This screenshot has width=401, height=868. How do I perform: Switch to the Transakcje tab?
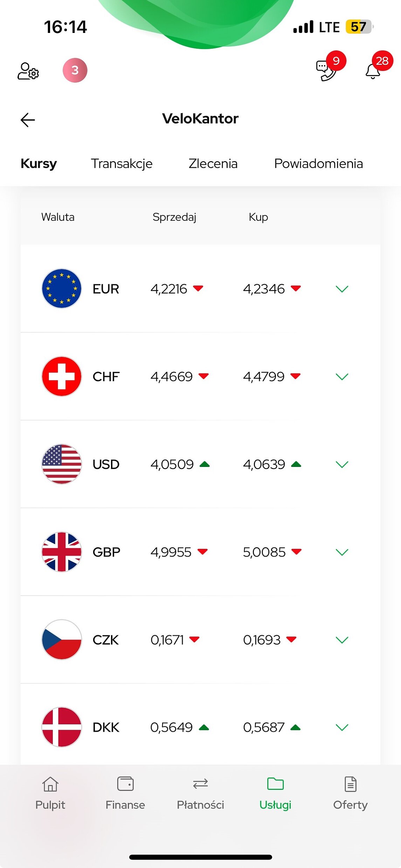tap(122, 164)
